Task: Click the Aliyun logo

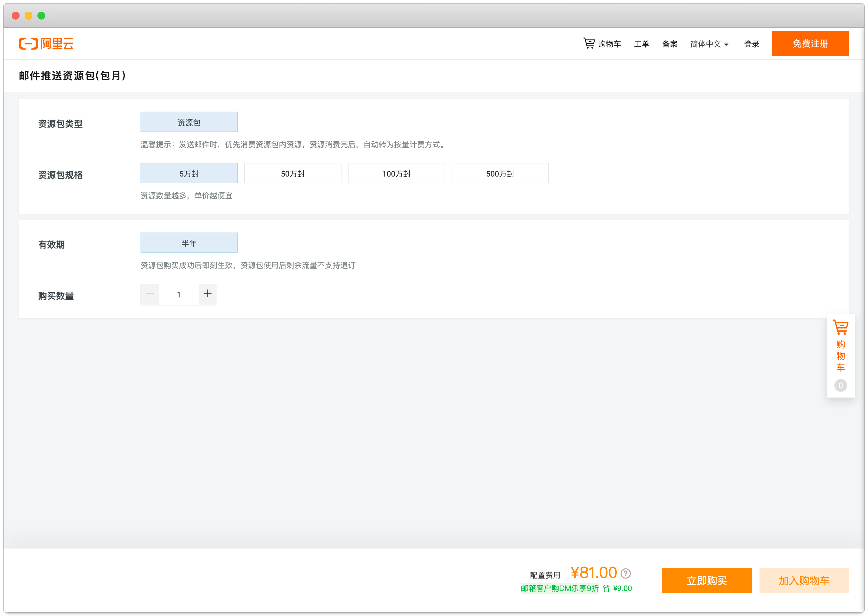Action: point(46,43)
